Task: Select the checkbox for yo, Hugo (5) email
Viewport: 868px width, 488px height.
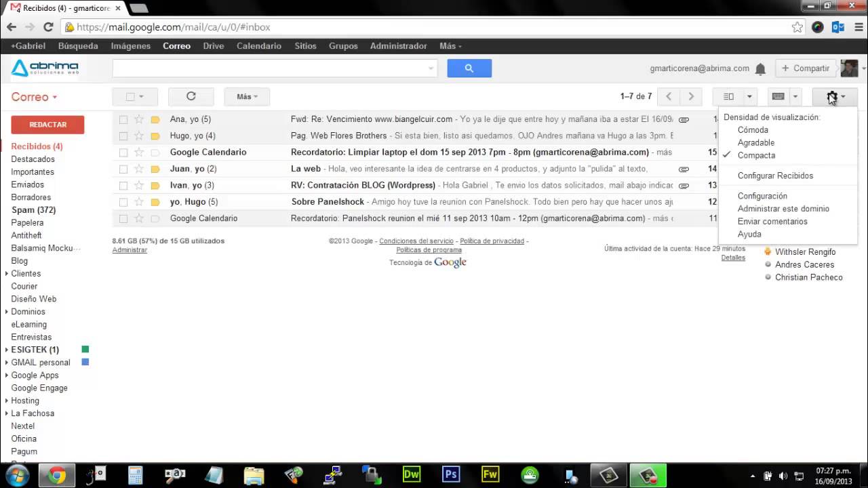Action: tap(123, 202)
